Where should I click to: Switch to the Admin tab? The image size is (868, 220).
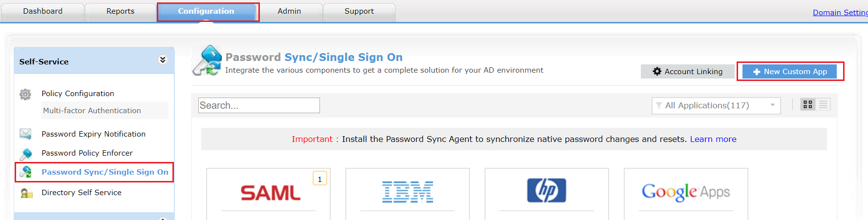point(289,11)
